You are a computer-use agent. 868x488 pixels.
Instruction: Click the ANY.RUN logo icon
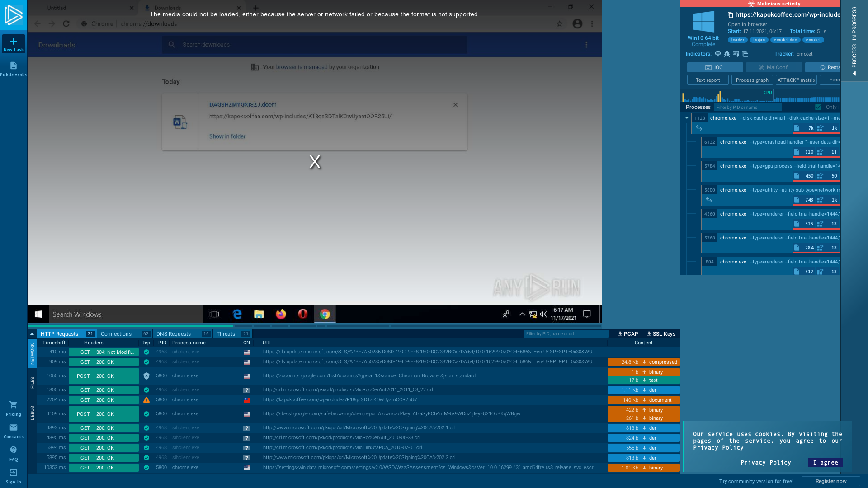click(13, 14)
